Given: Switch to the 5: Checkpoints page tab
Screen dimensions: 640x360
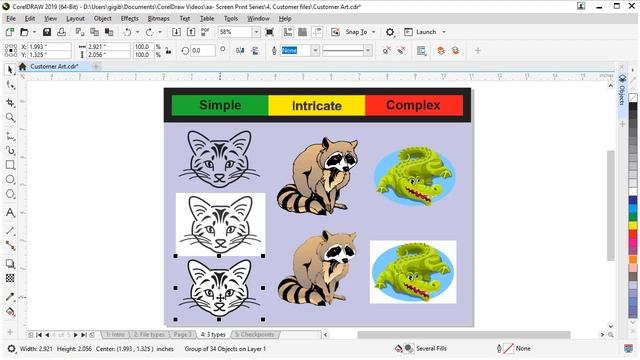Looking at the screenshot, I should (255, 334).
